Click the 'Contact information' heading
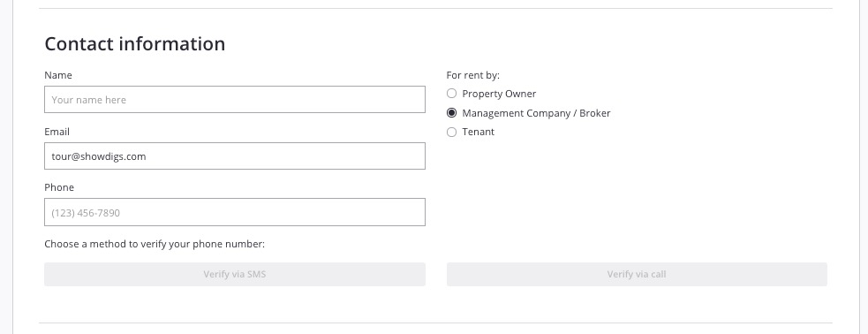The height and width of the screenshot is (334, 868). 135,44
